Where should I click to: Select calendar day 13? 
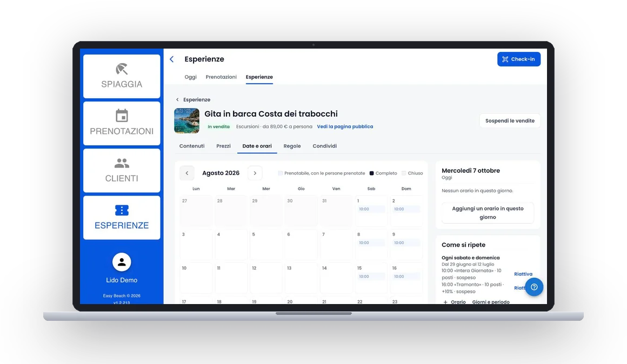[301, 279]
